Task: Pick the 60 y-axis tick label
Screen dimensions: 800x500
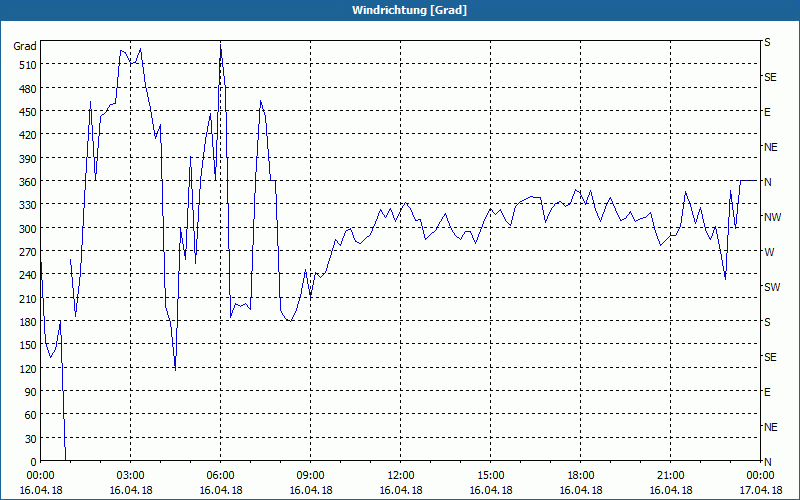Action: (x=31, y=415)
